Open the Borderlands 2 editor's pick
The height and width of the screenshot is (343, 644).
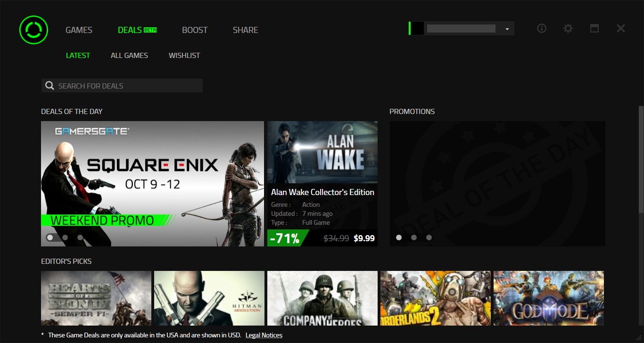point(436,298)
